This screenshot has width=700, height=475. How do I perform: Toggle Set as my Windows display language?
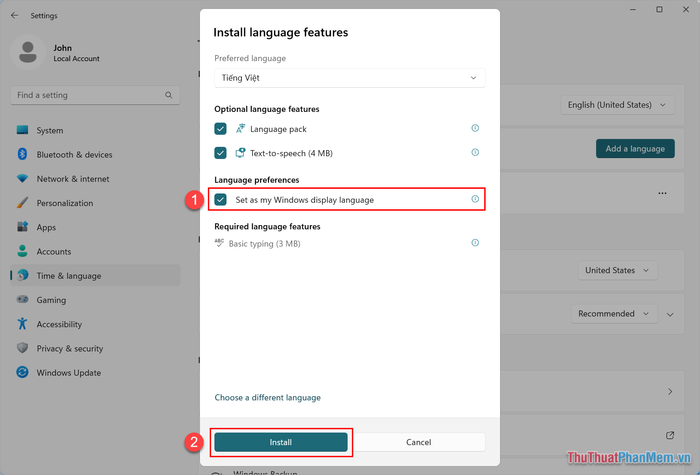pos(221,200)
